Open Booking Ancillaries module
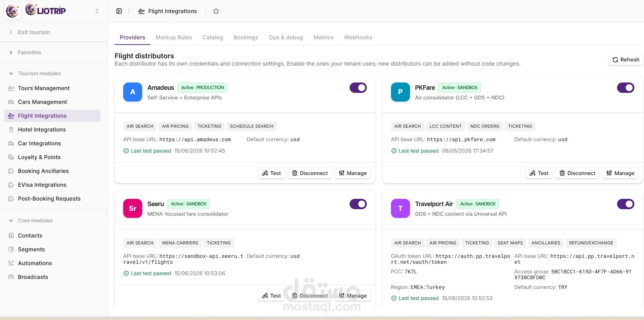 coord(52,171)
